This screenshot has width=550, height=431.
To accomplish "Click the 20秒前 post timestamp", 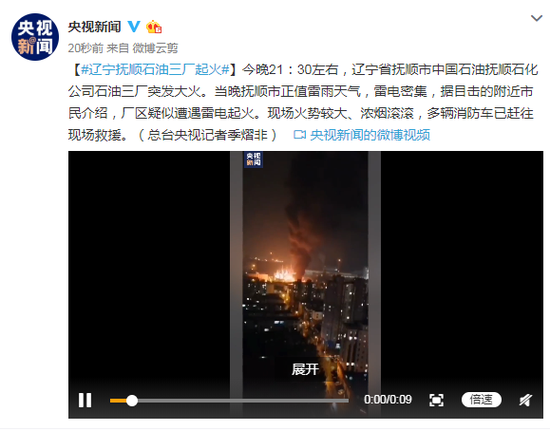I will tap(86, 48).
